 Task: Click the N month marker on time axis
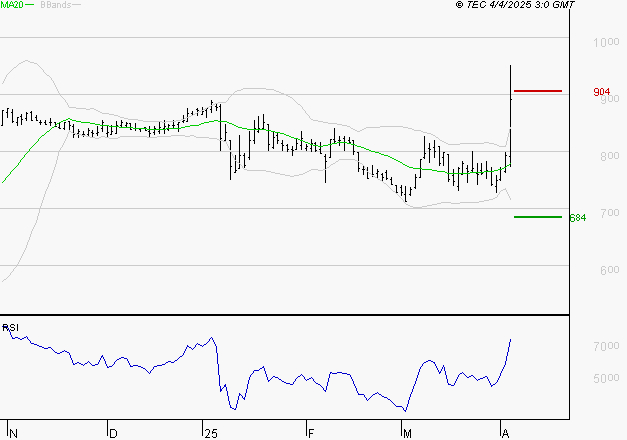[x=14, y=434]
